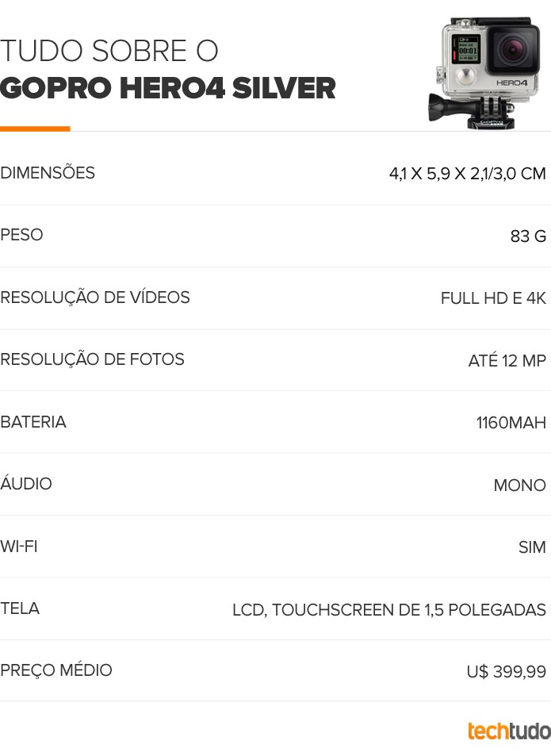551x756 pixels.
Task: Click the LCD, TOUCHSCREEN DE 1,5 POLEGADAS value
Action: tap(389, 610)
